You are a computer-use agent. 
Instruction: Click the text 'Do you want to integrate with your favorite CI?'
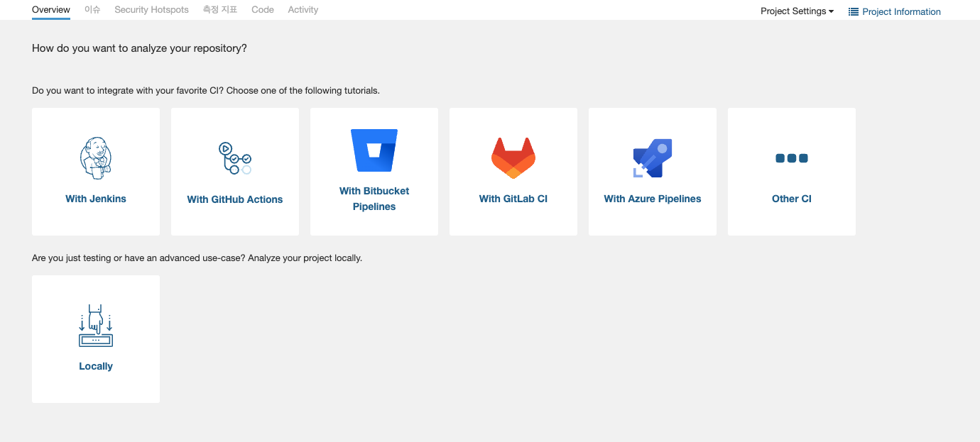tap(129, 91)
